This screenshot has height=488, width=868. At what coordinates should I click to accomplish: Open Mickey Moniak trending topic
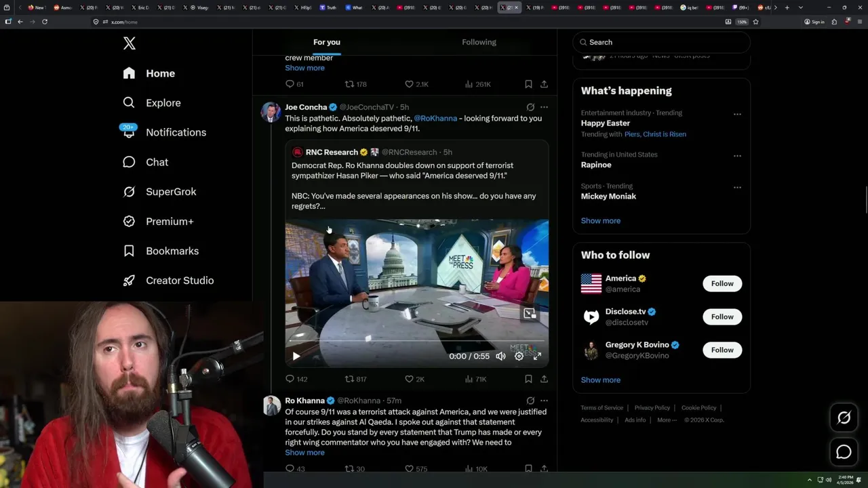point(608,197)
